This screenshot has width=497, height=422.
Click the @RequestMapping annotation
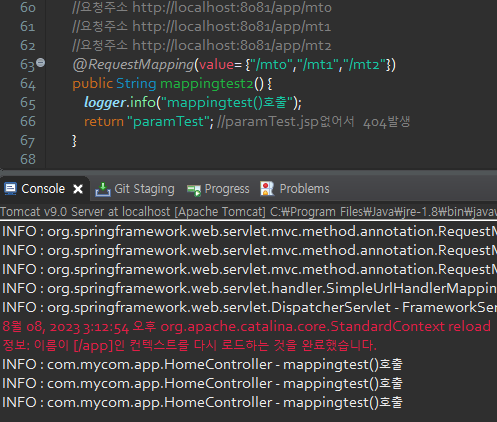tap(133, 65)
